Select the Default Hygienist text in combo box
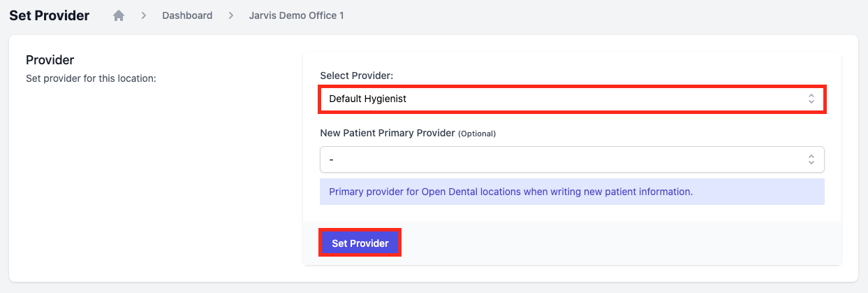The image size is (868, 293). coord(367,99)
